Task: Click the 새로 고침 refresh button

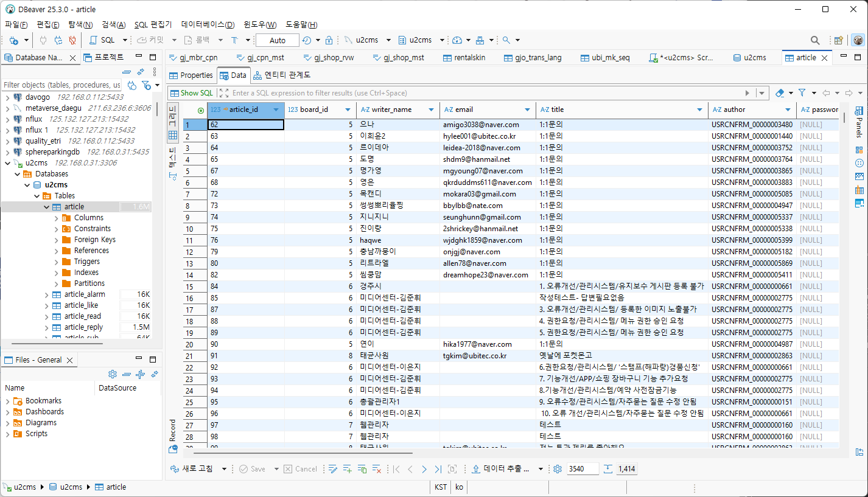Action: 197,469
